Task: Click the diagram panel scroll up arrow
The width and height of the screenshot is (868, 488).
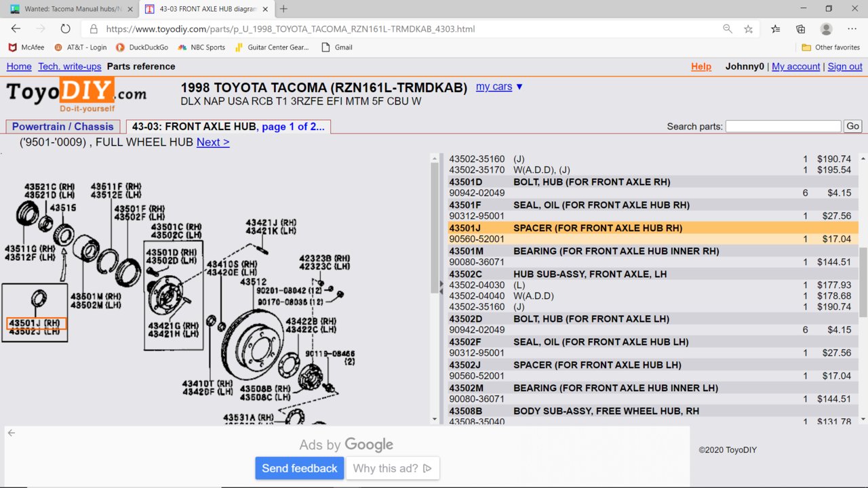Action: [435, 158]
